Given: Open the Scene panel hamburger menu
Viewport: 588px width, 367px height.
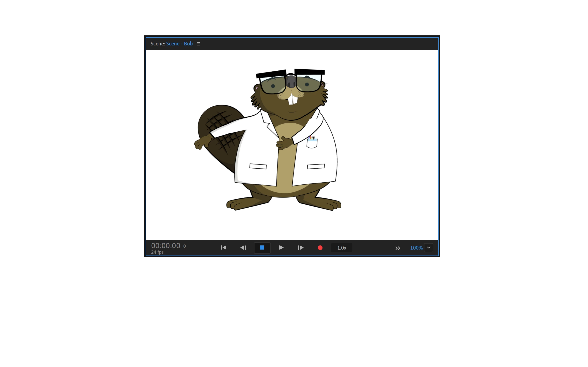Looking at the screenshot, I should (198, 44).
